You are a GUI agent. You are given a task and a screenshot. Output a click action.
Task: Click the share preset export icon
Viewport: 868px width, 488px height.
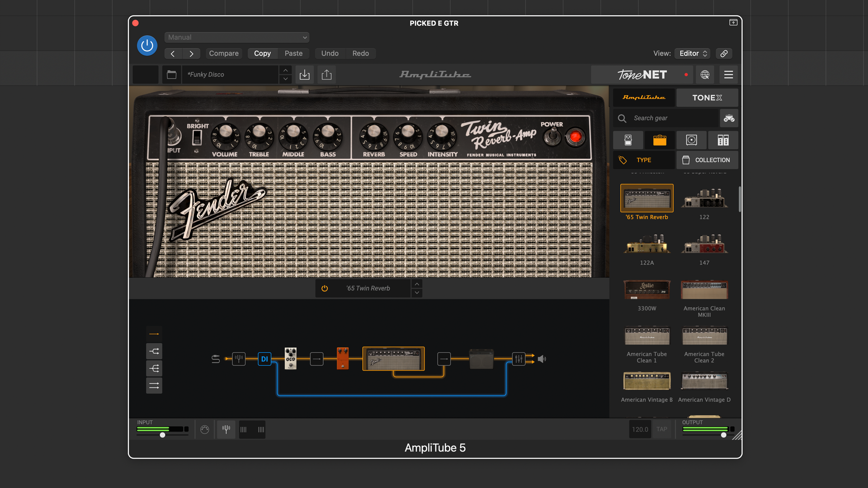click(x=326, y=75)
